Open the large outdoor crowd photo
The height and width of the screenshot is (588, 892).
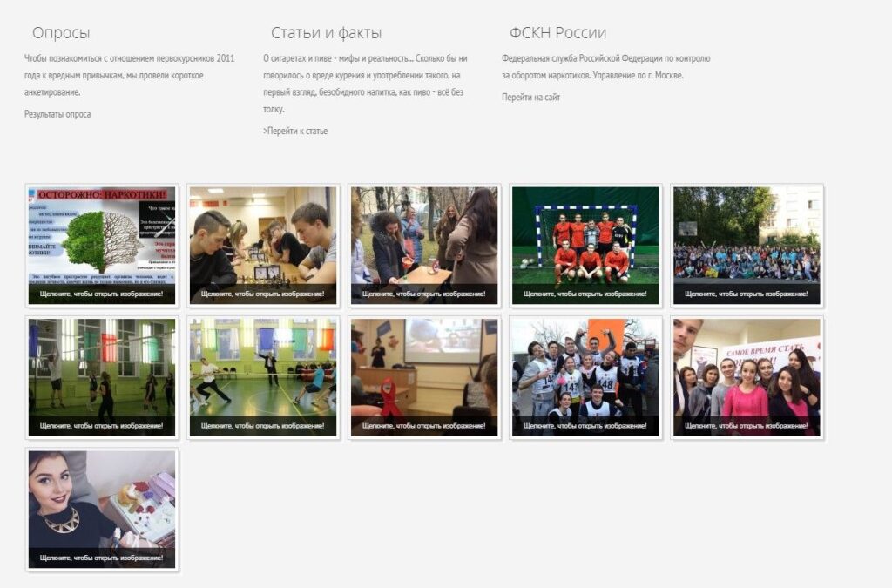[x=747, y=245]
